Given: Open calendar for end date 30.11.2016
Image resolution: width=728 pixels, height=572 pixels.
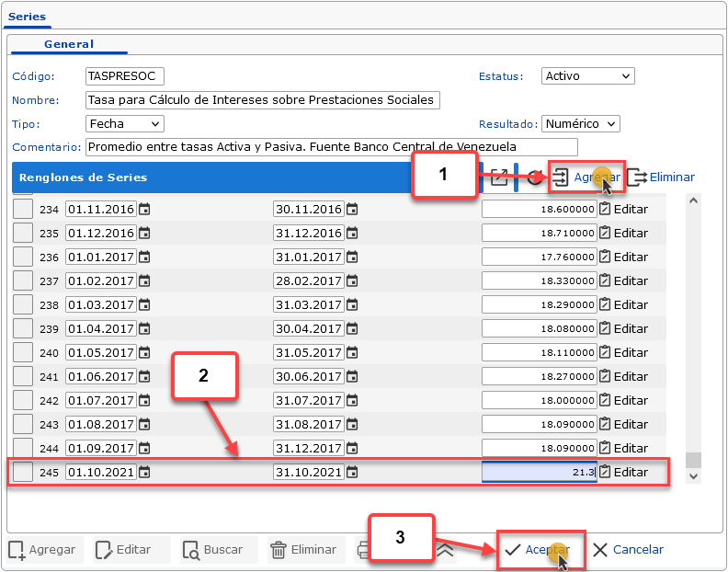Looking at the screenshot, I should coord(352,210).
